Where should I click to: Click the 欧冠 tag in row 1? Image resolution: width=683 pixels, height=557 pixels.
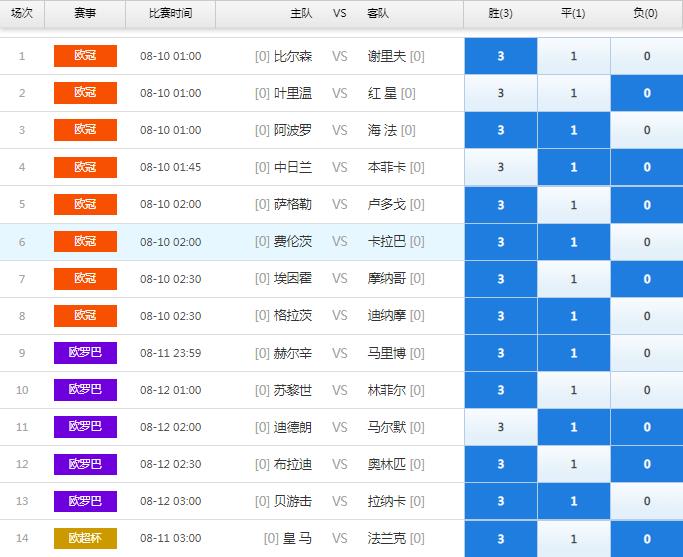click(x=85, y=56)
